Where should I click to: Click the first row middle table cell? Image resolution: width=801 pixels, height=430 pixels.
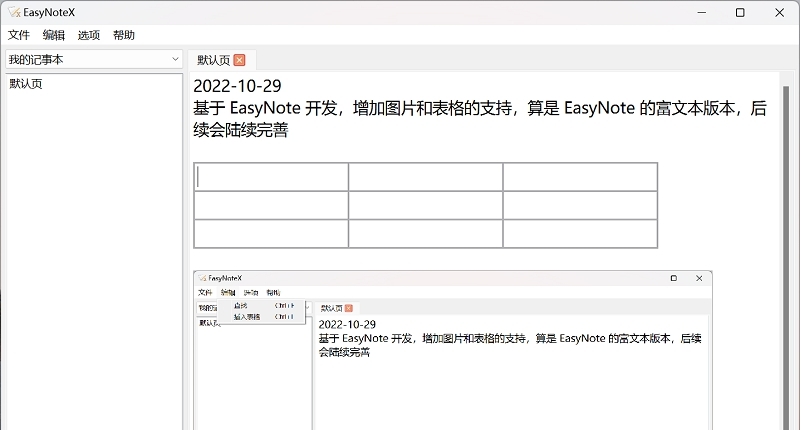click(426, 177)
